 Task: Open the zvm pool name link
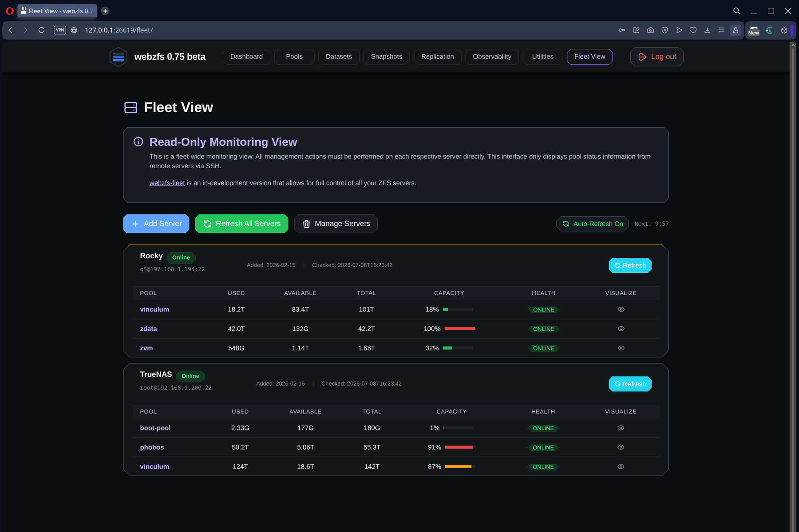146,348
